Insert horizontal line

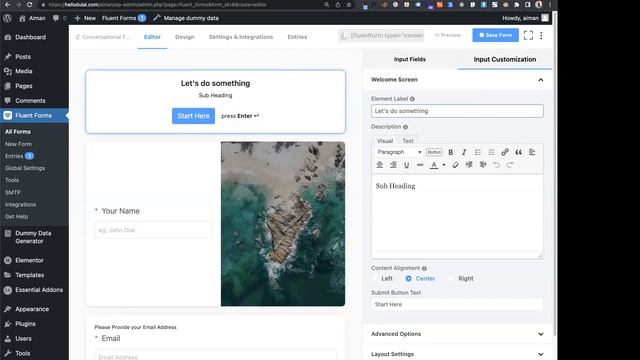point(420,165)
